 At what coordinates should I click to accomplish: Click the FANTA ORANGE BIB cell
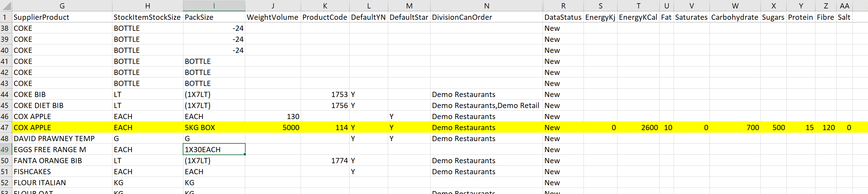point(62,161)
